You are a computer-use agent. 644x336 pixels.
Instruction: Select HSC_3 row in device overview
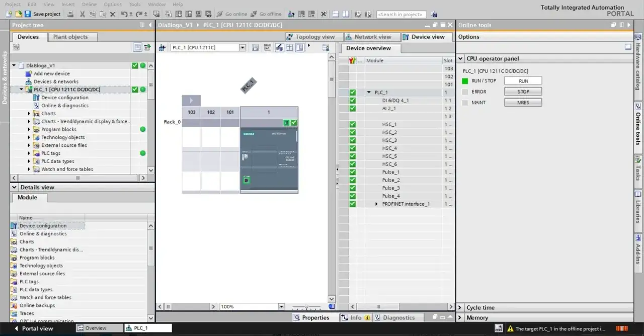click(396, 140)
